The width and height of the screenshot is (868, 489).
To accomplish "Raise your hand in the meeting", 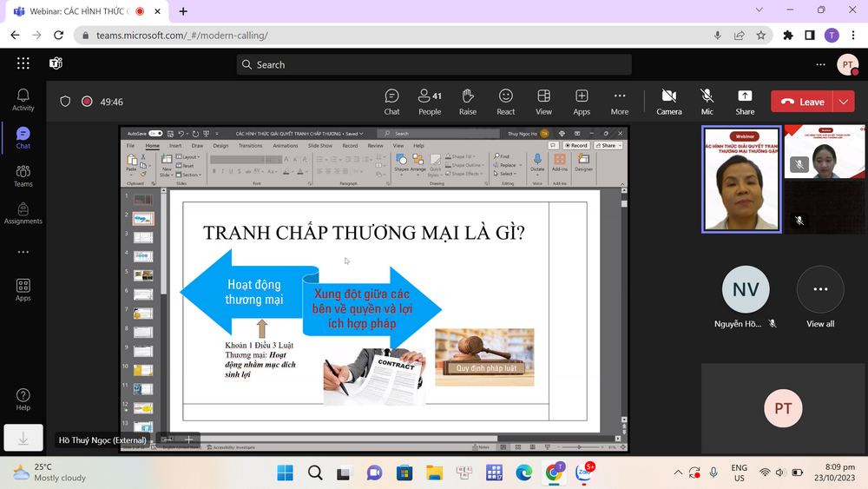I will [x=468, y=101].
